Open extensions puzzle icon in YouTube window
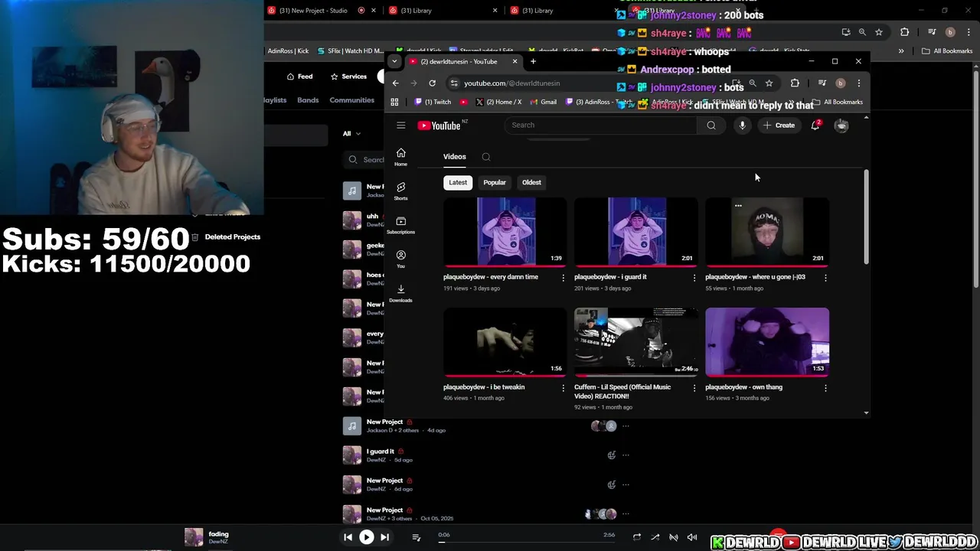980x551 pixels. tap(795, 83)
